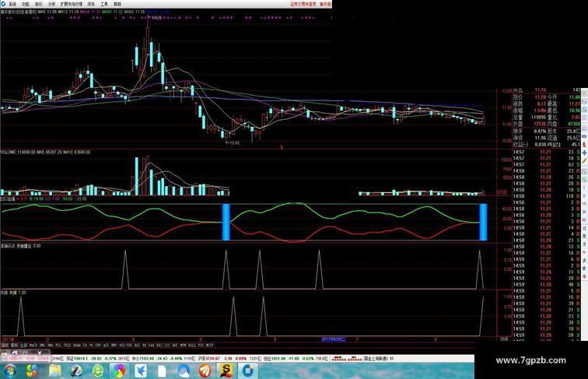Open the colorful 360 app in taskbar
The height and width of the screenshot is (379, 588).
[x=32, y=371]
